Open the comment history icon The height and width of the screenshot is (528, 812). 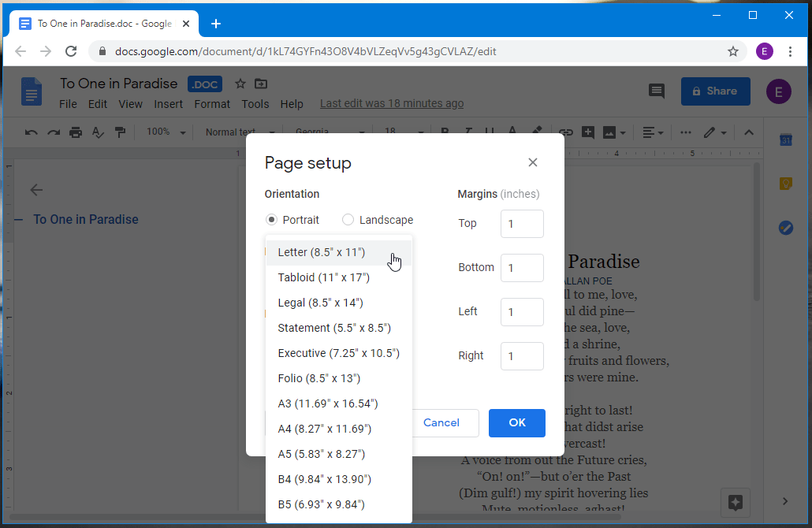click(657, 91)
